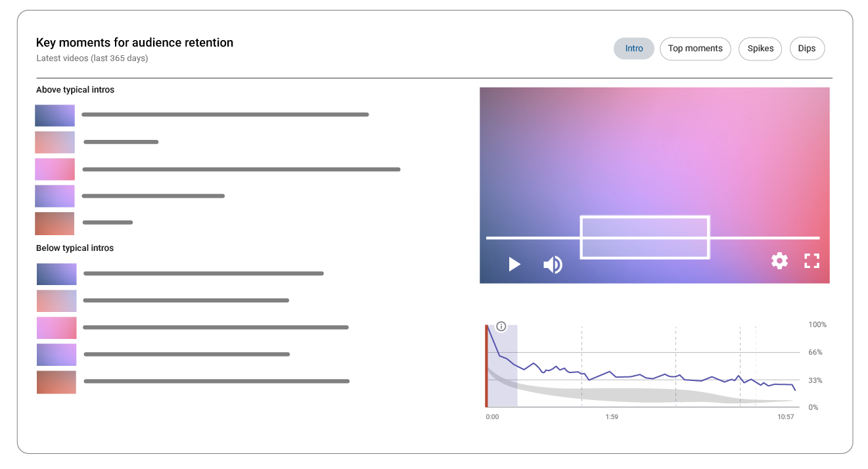Screen dimensions: 868x469
Task: Click the highlighted intro segment on retention chart
Action: 503,366
